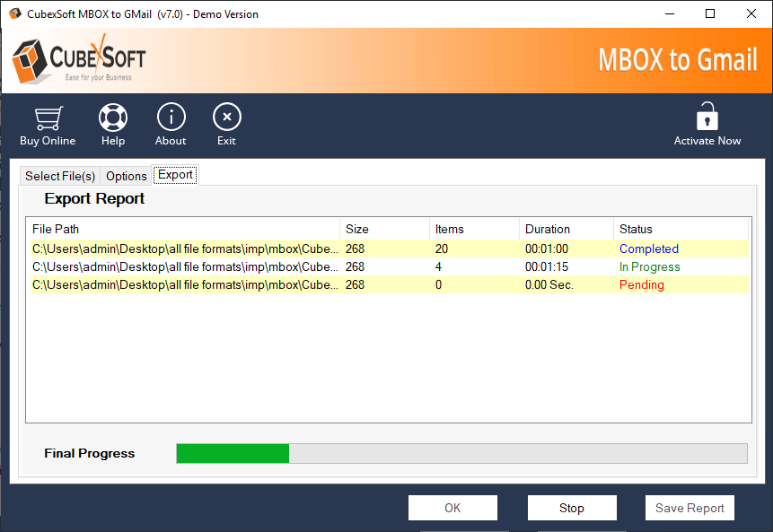Viewport: 773px width, 532px height.
Task: Switch to the Select File(s) tab
Action: [x=60, y=176]
